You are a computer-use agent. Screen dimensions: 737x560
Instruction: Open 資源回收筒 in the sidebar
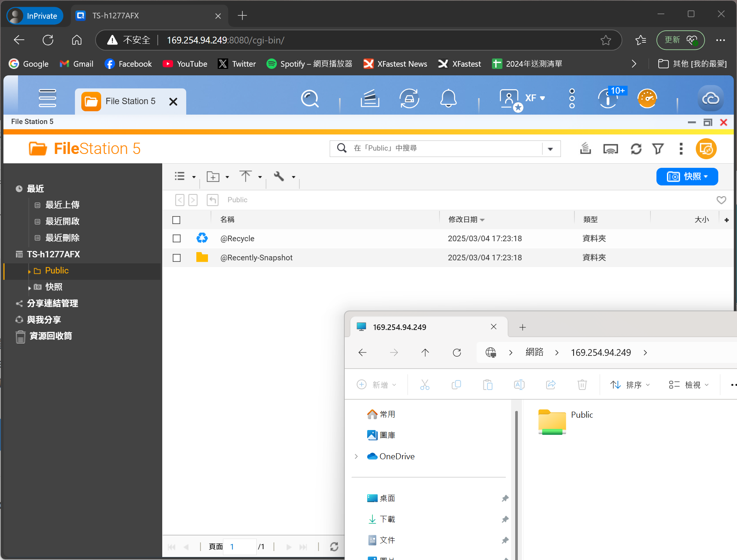pos(50,336)
